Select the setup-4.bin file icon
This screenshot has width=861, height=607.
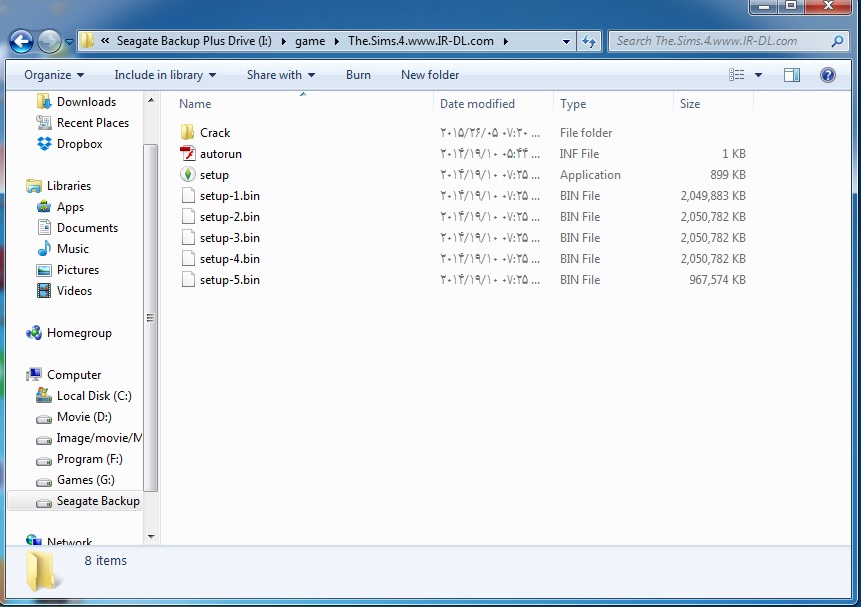coord(188,258)
